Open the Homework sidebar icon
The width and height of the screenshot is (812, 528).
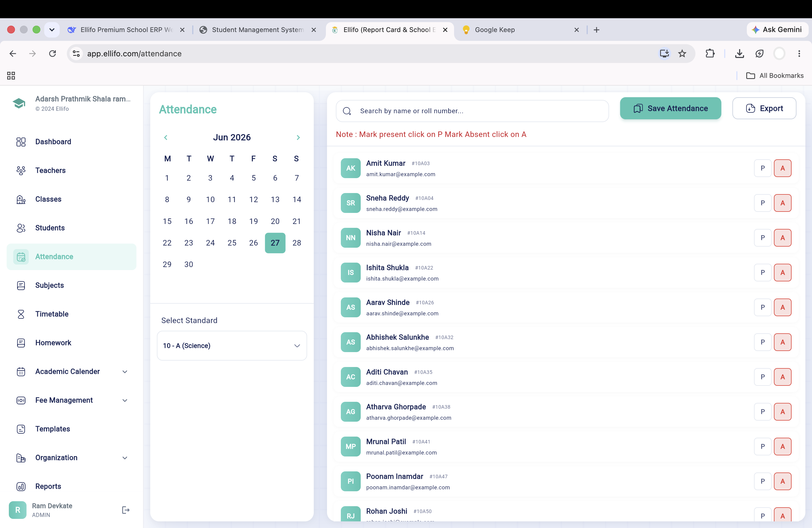(21, 343)
